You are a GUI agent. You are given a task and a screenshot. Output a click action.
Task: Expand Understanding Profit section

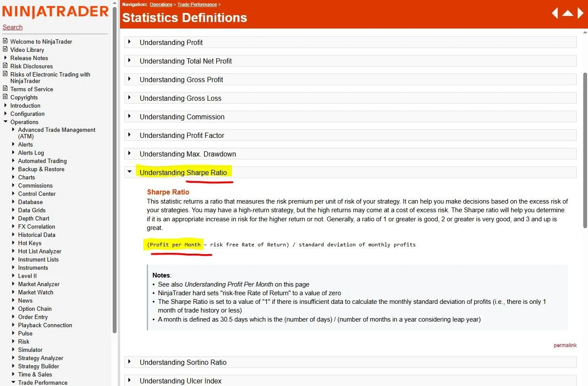point(350,42)
